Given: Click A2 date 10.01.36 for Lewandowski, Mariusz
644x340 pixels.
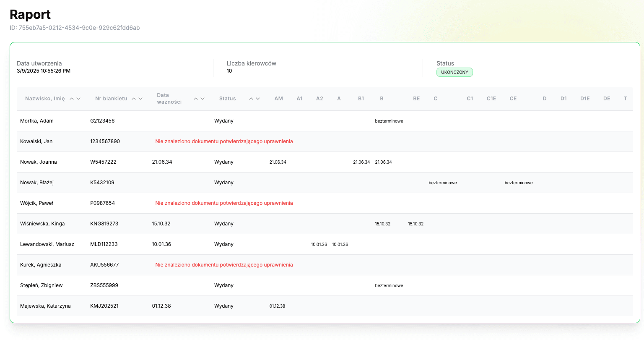Looking at the screenshot, I should (x=319, y=244).
